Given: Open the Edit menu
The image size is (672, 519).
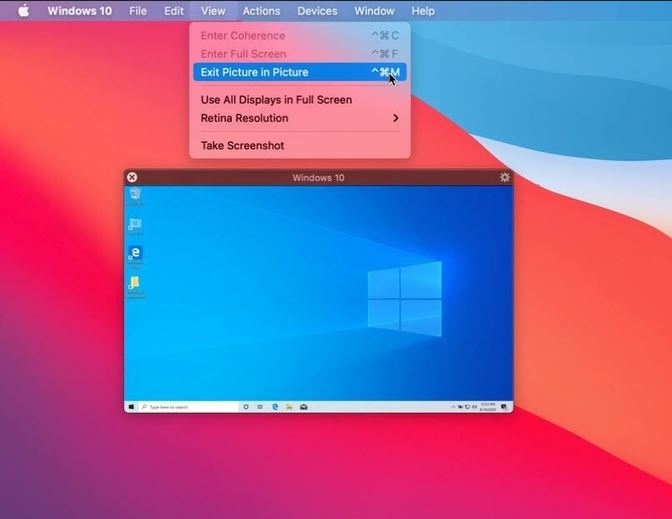Looking at the screenshot, I should [x=174, y=11].
